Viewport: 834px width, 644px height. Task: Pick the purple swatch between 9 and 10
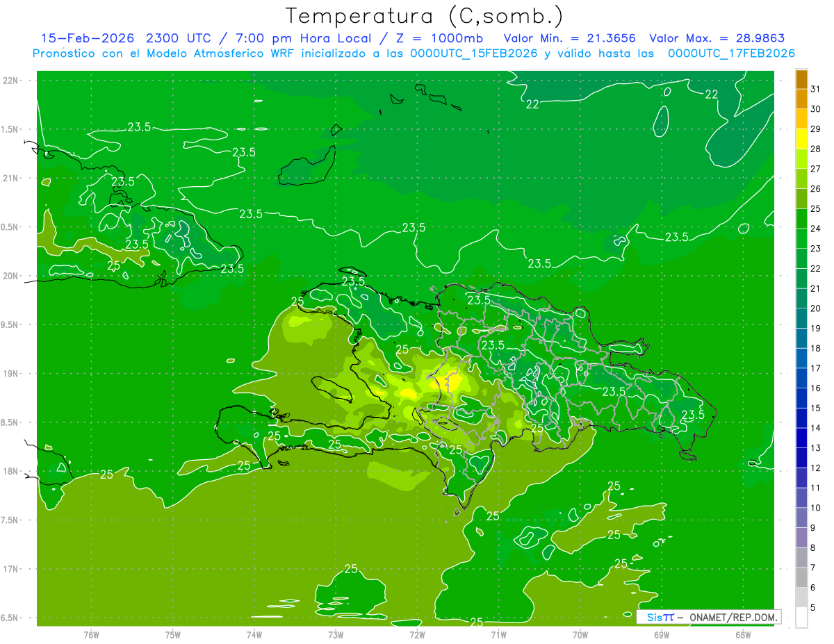[x=801, y=518]
